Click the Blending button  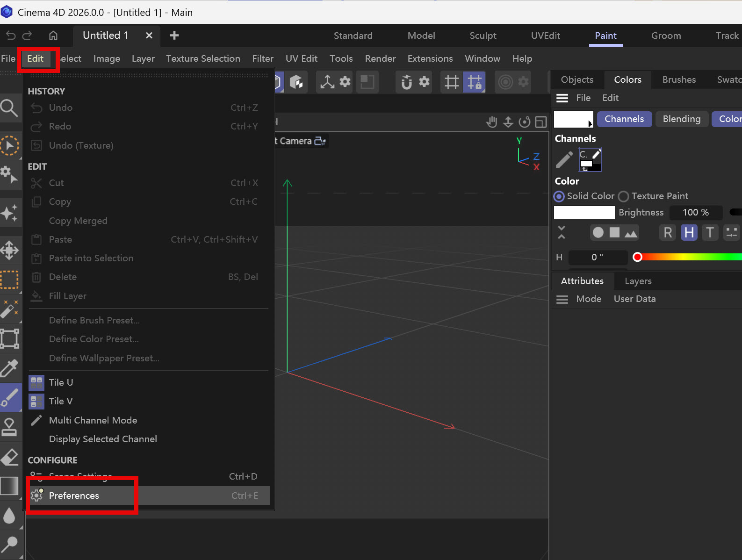[x=681, y=119]
